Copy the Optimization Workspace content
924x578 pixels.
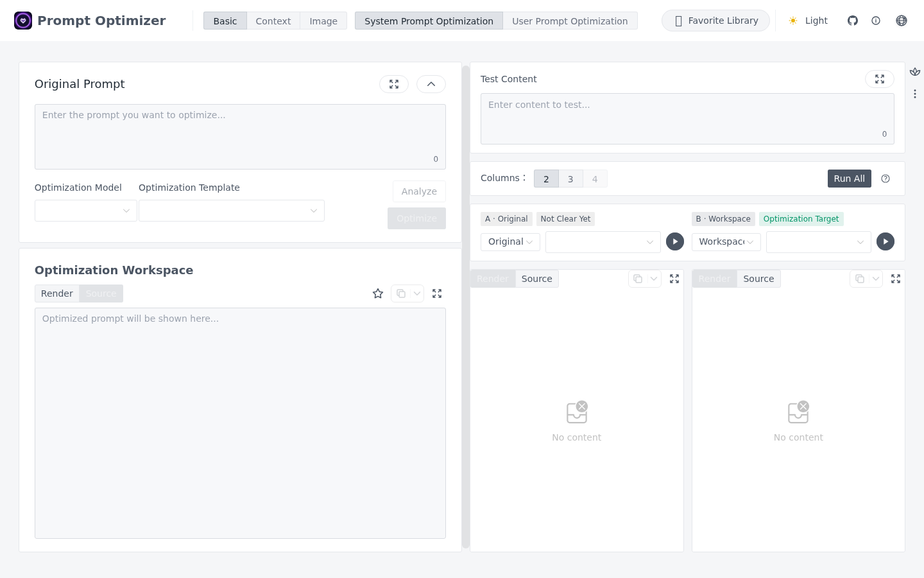(401, 293)
